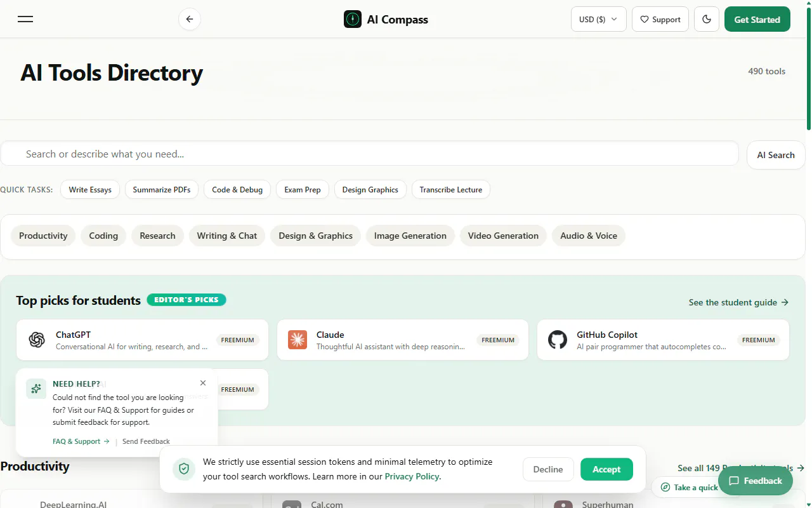The image size is (812, 508).
Task: Open See the student guide link
Action: click(738, 302)
